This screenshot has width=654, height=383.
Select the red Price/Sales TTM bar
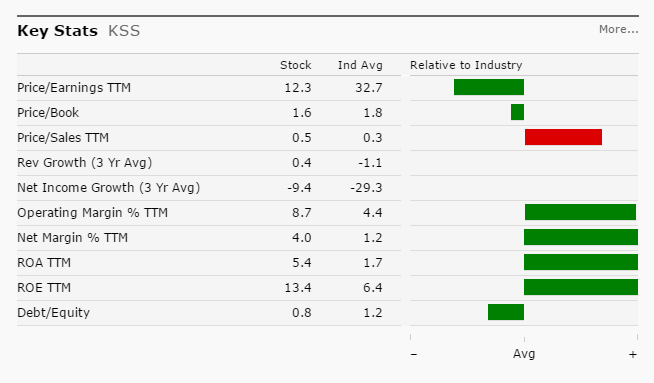[x=563, y=137]
